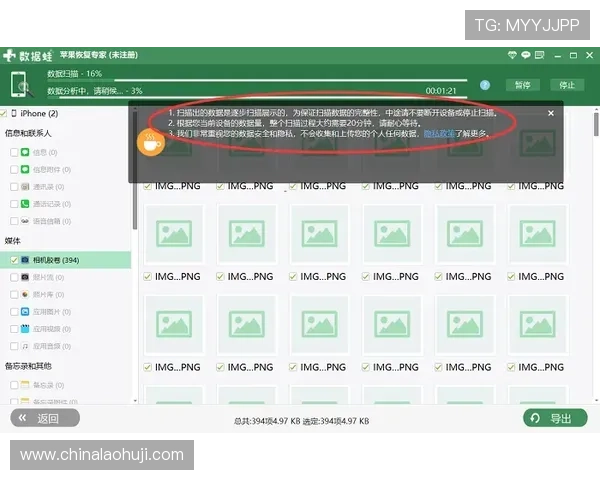Tick the 应用视频 (0) checkbox
The width and height of the screenshot is (600, 480).
(x=14, y=329)
